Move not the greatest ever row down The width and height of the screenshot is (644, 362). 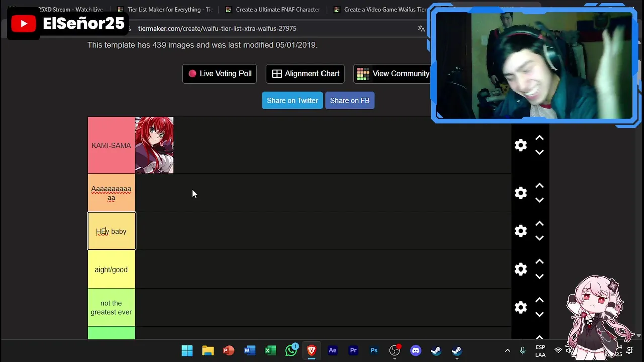tap(539, 315)
